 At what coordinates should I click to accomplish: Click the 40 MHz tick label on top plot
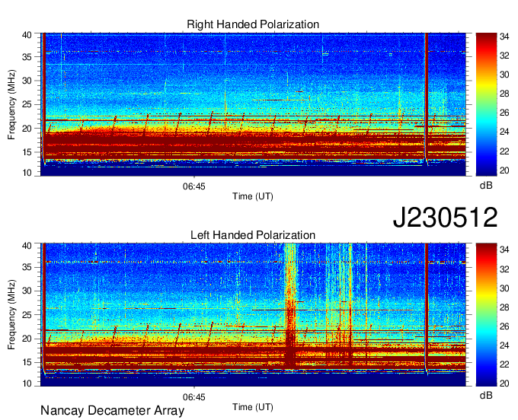pyautogui.click(x=27, y=35)
